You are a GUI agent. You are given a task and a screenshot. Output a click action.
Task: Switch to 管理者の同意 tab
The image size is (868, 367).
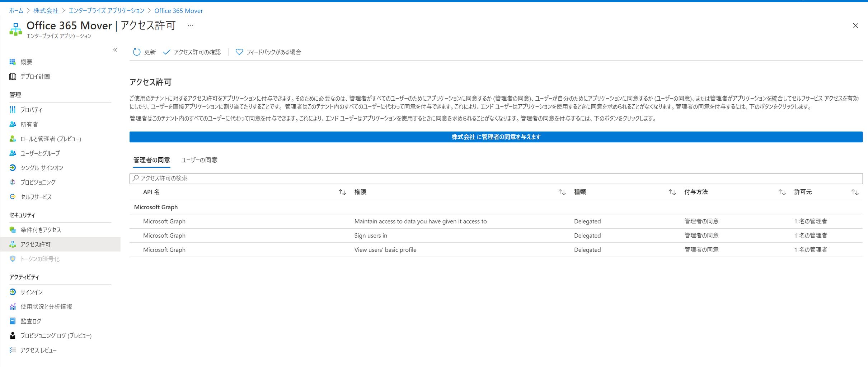pyautogui.click(x=151, y=160)
